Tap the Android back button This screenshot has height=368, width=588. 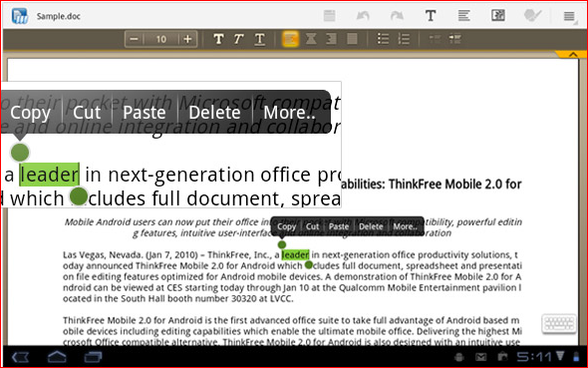pyautogui.click(x=20, y=357)
